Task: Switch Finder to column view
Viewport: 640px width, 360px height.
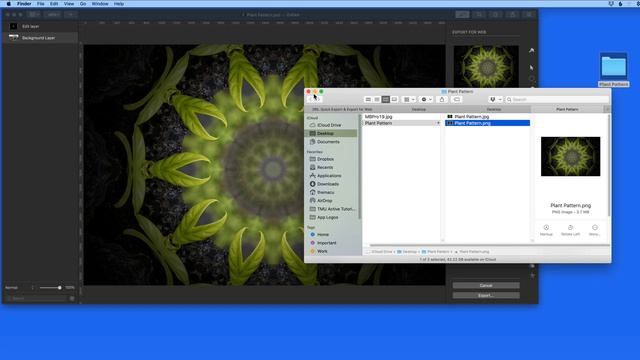Action: coord(385,99)
